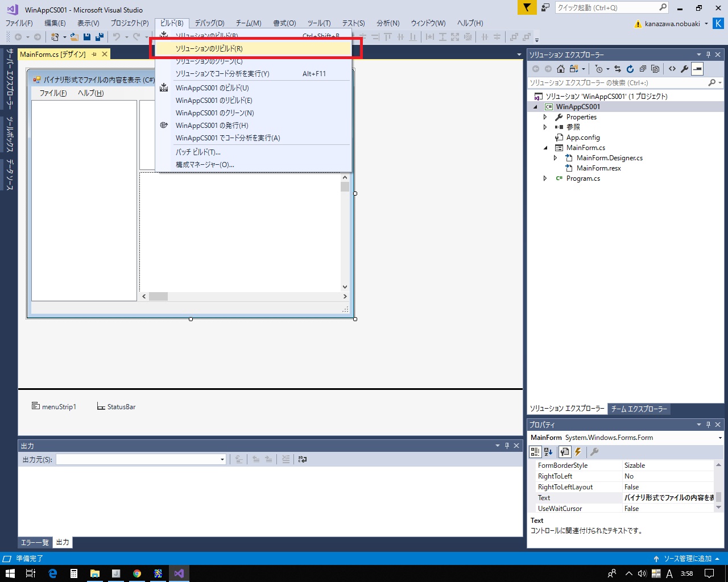The image size is (728, 582).
Task: Select 構成マネージャー menu item
Action: click(253, 165)
